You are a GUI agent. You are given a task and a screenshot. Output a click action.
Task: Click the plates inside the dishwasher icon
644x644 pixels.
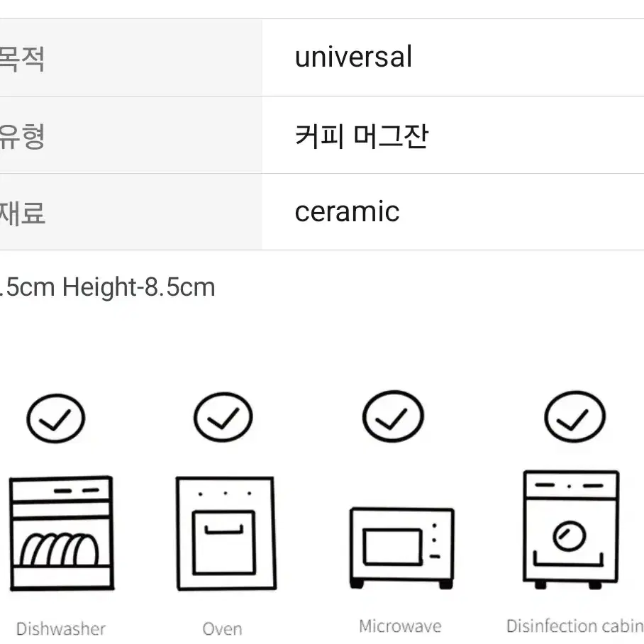[60, 550]
